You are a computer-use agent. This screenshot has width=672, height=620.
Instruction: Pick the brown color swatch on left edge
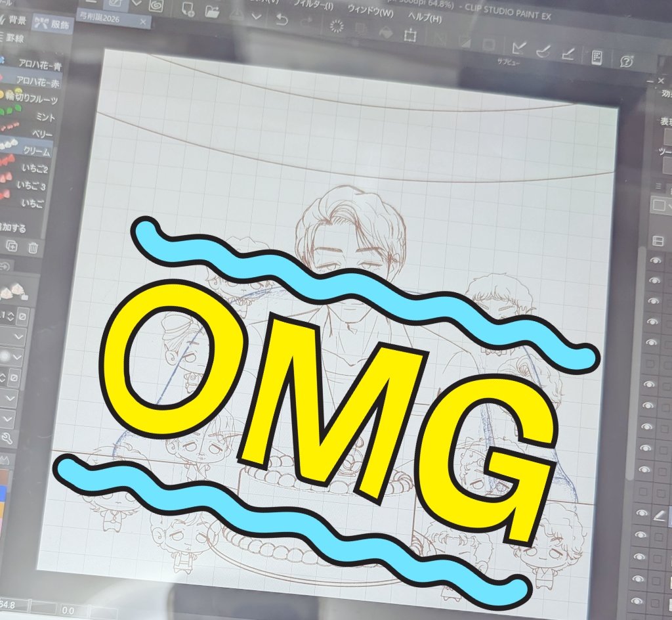tap(5, 477)
